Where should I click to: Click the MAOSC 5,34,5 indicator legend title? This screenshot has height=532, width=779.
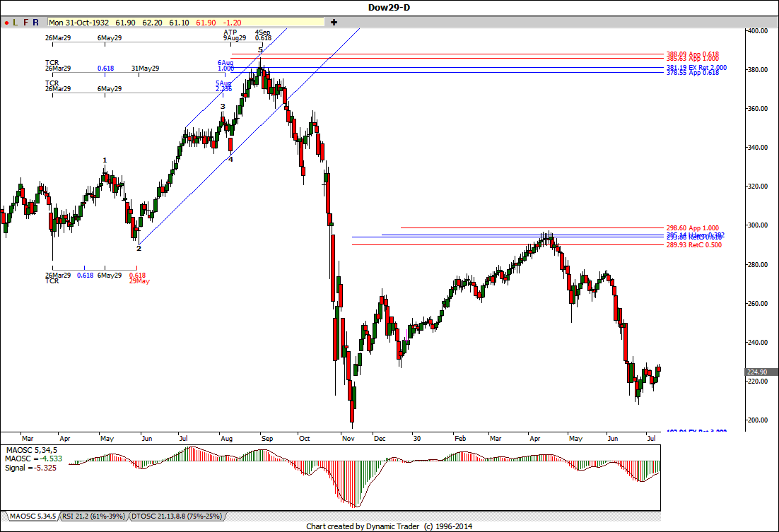tap(32, 450)
